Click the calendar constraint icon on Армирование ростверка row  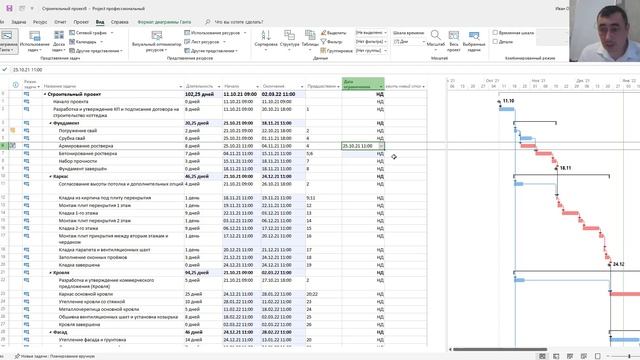point(13,146)
